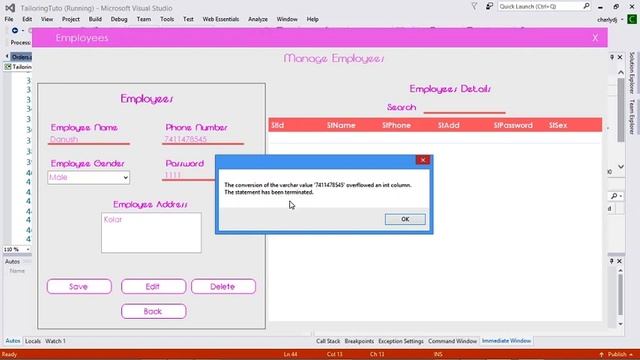Viewport: 640px width, 360px height.
Task: Close the upper right docked panel
Action: 620,57
